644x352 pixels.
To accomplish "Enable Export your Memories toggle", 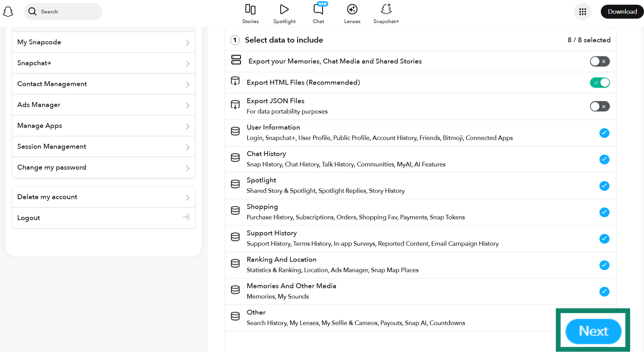I will [599, 61].
